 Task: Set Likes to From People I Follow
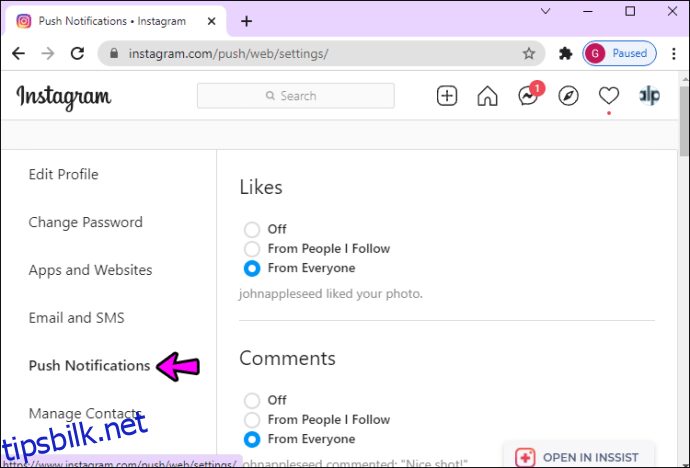252,249
